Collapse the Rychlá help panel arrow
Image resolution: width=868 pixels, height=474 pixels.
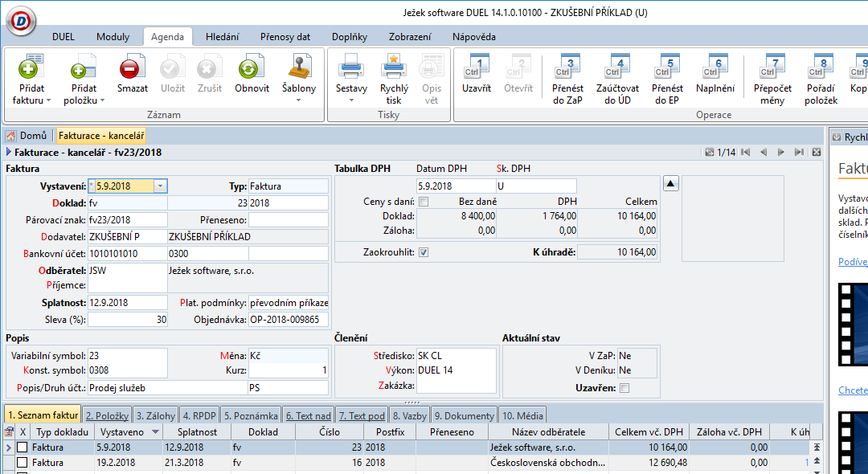coord(837,137)
